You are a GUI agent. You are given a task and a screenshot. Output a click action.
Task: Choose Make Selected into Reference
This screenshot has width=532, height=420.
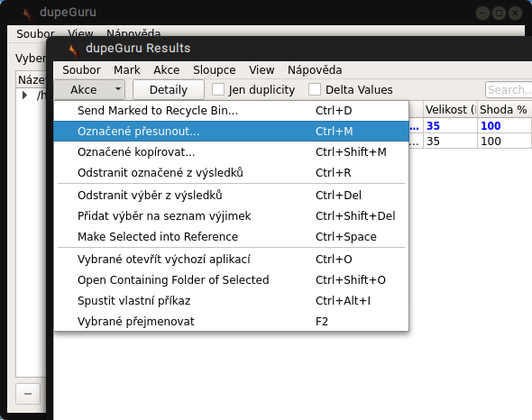click(231, 237)
